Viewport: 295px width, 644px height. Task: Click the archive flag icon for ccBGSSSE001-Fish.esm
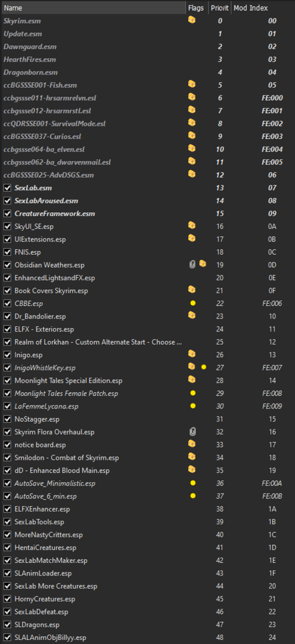coord(192,84)
